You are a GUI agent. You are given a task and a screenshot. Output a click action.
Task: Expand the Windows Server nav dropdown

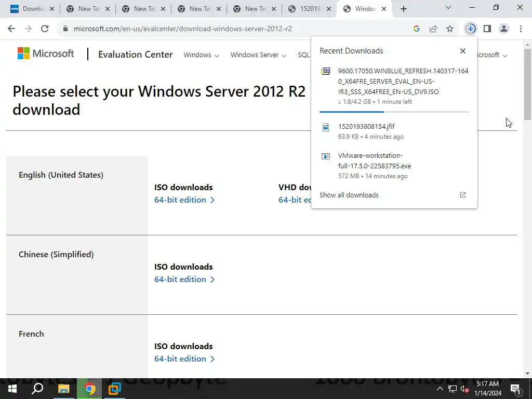tap(259, 55)
